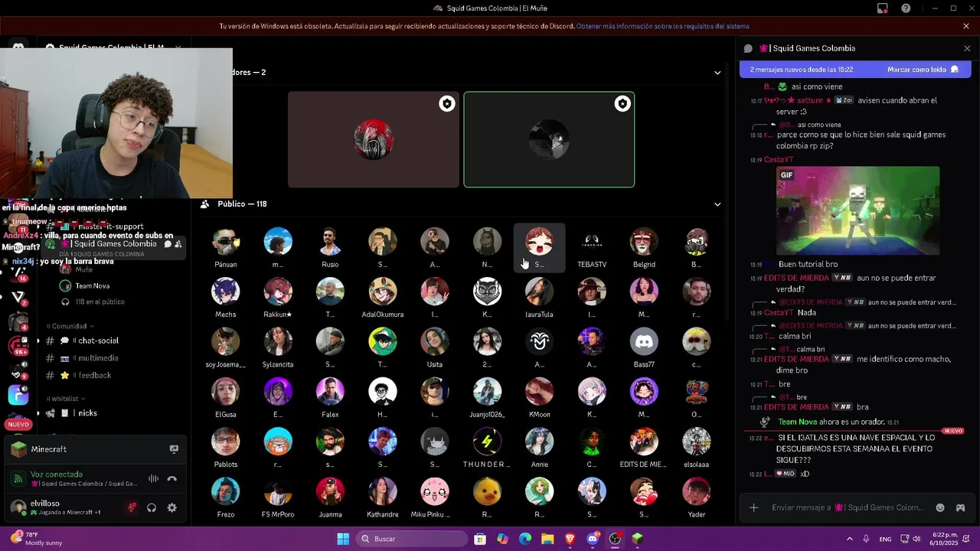Open Pánuan's audience avatar
Viewport: 980px width, 551px height.
click(x=226, y=242)
